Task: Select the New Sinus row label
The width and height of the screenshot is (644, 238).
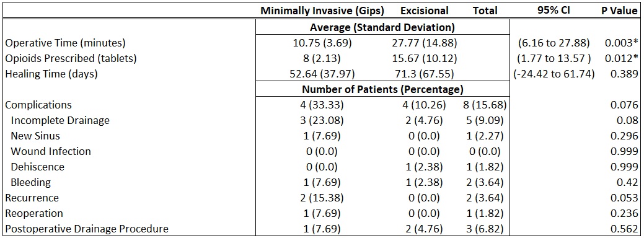Action: tap(35, 136)
